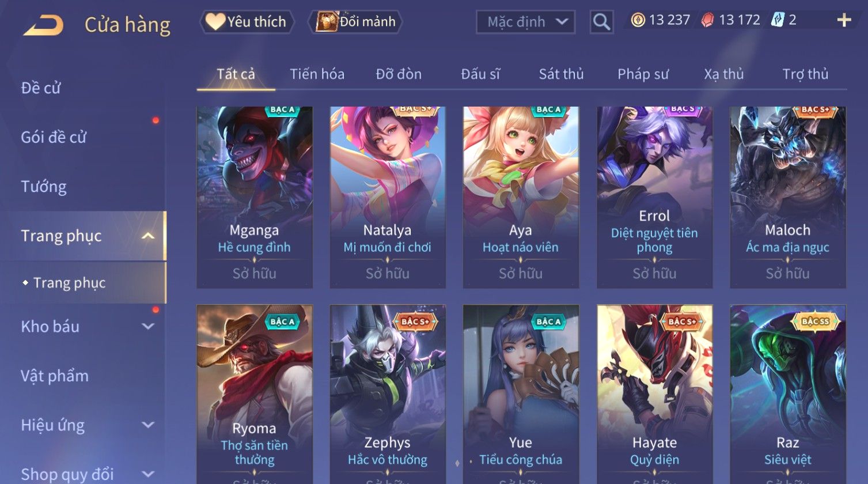The height and width of the screenshot is (484, 868).
Task: Switch to the Sát thủ tab
Action: [561, 74]
